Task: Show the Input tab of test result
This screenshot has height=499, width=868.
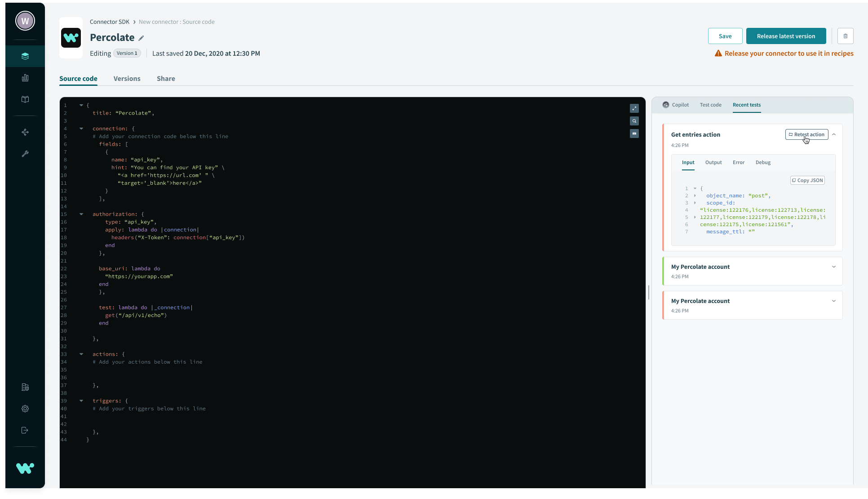Action: point(688,162)
